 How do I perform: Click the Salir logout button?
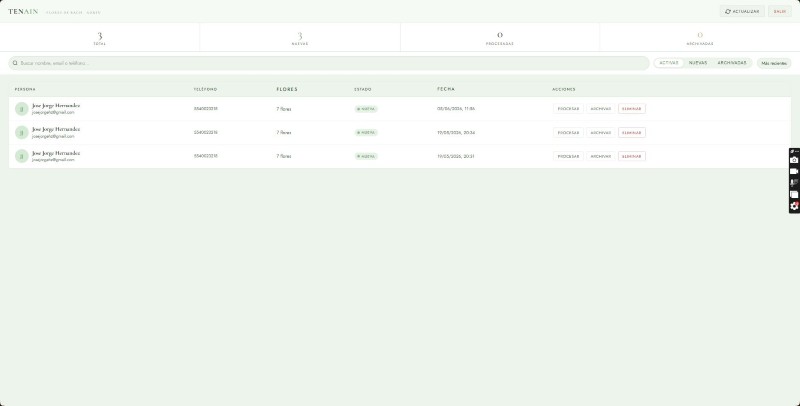780,11
